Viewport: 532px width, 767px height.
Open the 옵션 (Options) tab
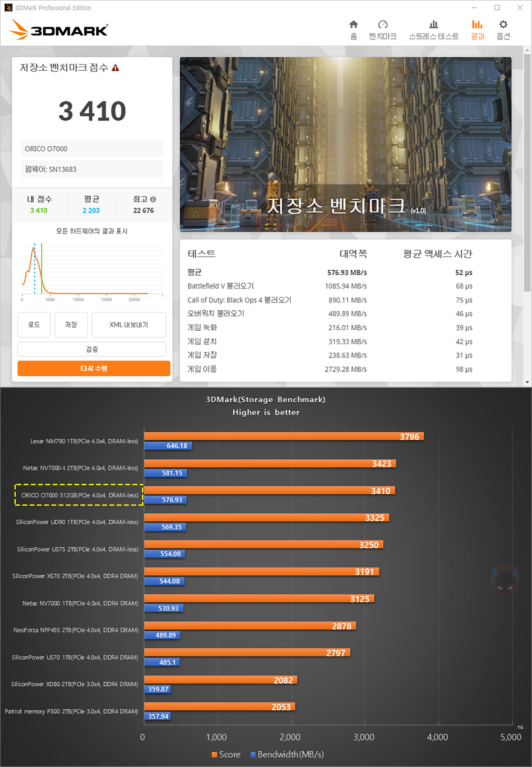pos(503,30)
